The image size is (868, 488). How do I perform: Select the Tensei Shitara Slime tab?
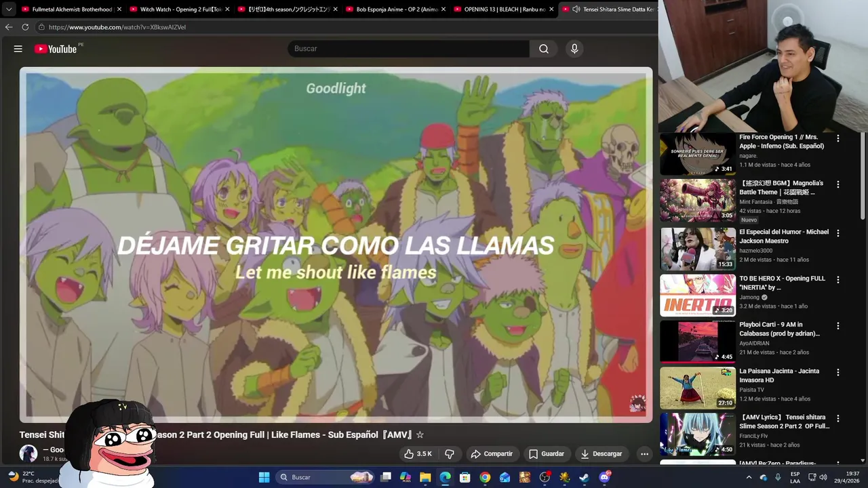pos(608,9)
